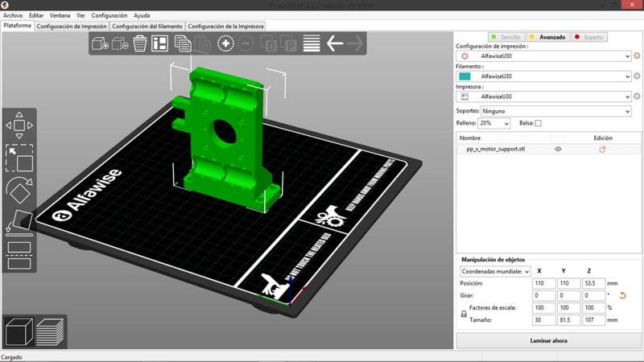Click the Nombre column header
644x362 pixels.
pos(470,138)
